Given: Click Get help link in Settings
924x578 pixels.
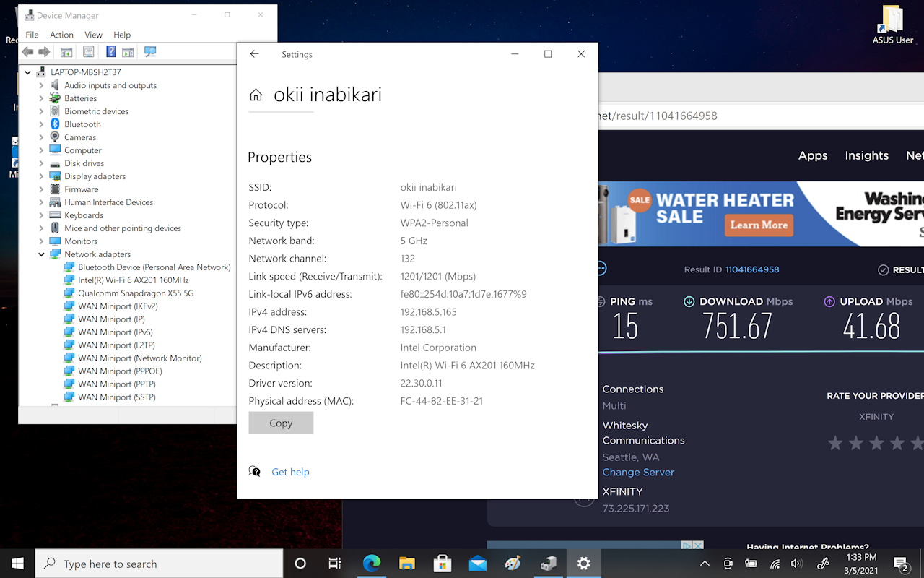Looking at the screenshot, I should click(290, 472).
